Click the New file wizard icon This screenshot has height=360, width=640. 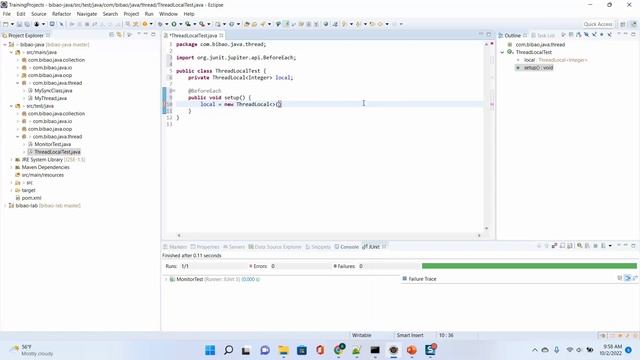[6, 24]
